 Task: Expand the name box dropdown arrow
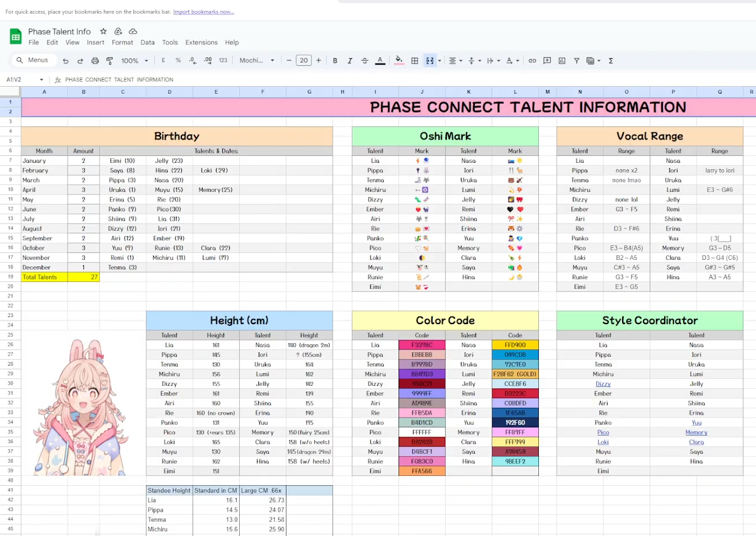[42, 80]
